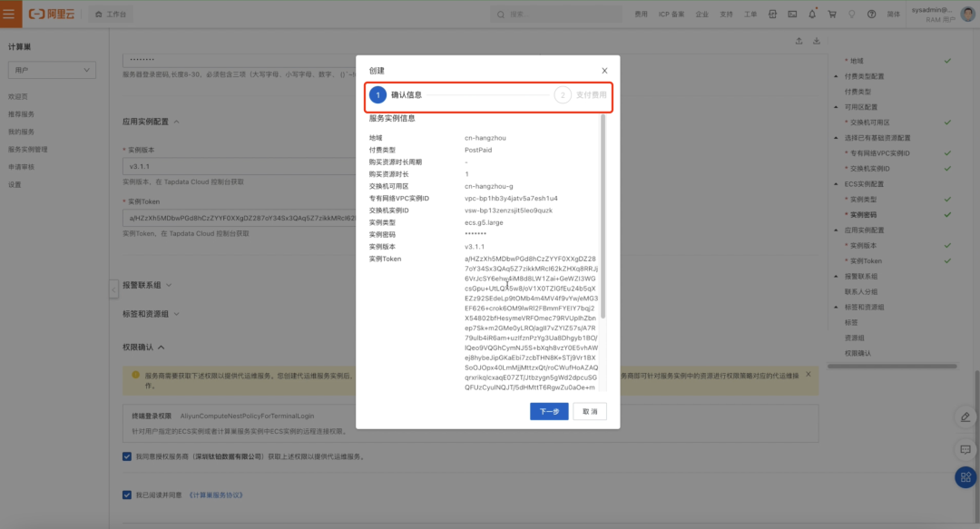Open the cloud shell terminal icon
Screen dimensions: 980x529
pos(792,14)
